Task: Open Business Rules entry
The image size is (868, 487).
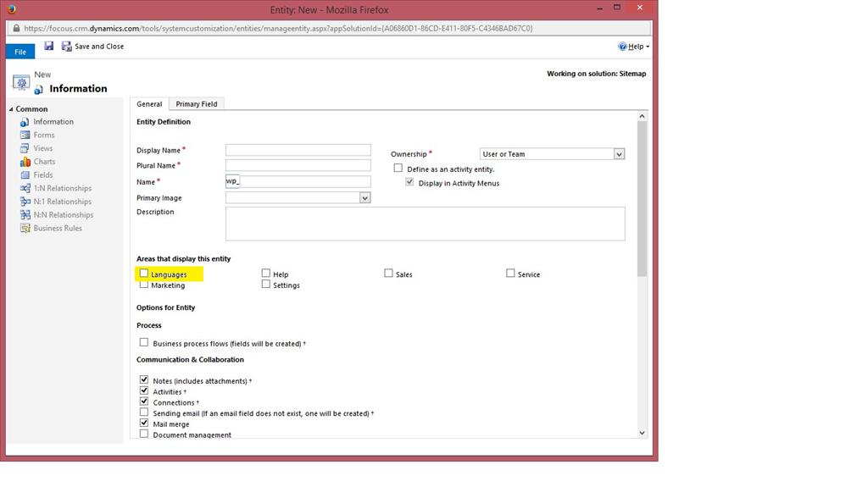Action: pyautogui.click(x=58, y=228)
